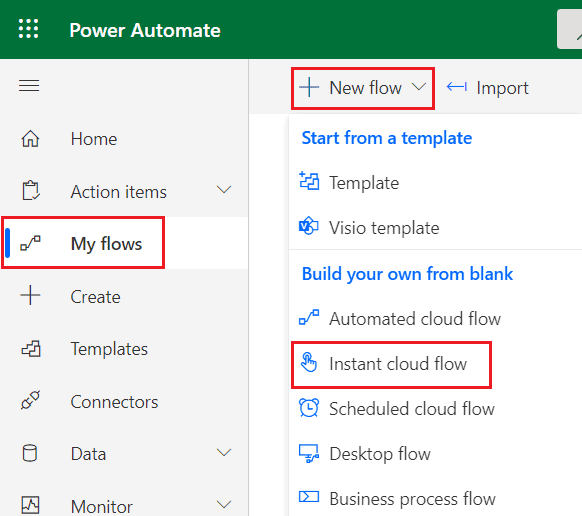Expand the Monitor section chevron
This screenshot has width=582, height=516.
[x=224, y=504]
